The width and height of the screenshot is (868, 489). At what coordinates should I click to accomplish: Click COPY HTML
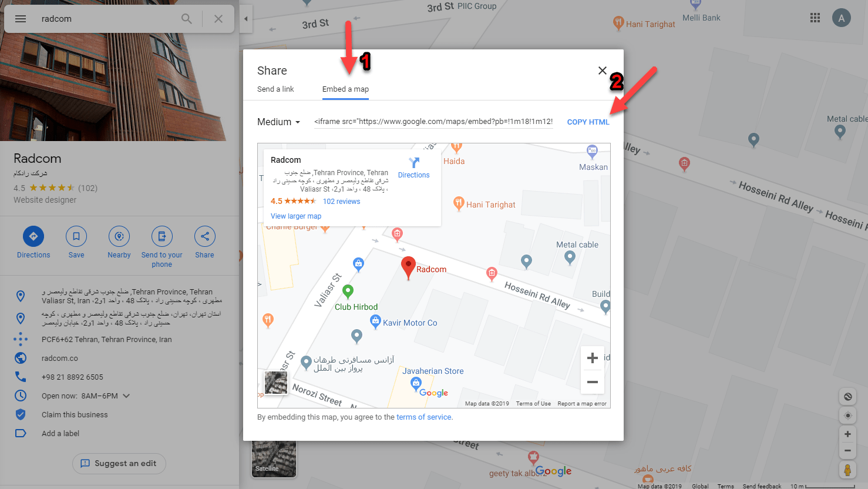pos(588,122)
